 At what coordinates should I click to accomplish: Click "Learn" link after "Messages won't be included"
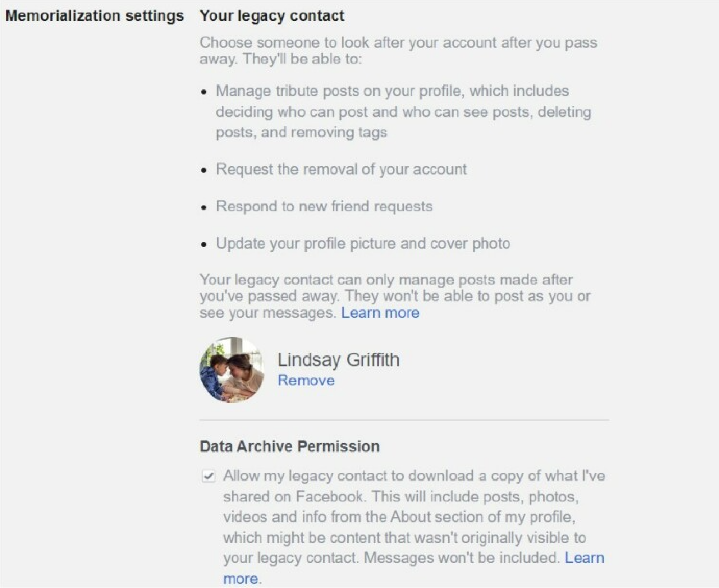pos(584,558)
